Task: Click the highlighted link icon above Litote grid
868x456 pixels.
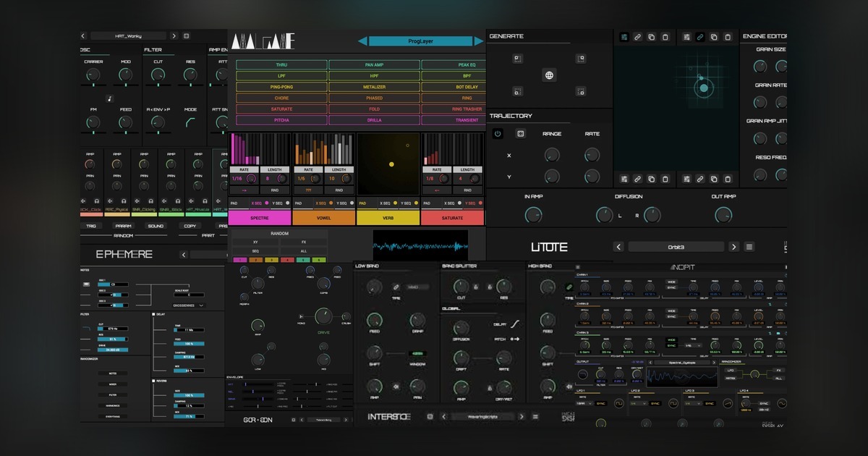Action: click(699, 36)
